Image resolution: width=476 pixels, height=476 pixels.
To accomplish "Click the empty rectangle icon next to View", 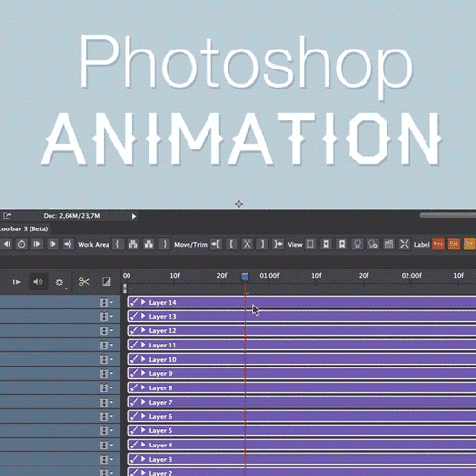I will [x=310, y=244].
